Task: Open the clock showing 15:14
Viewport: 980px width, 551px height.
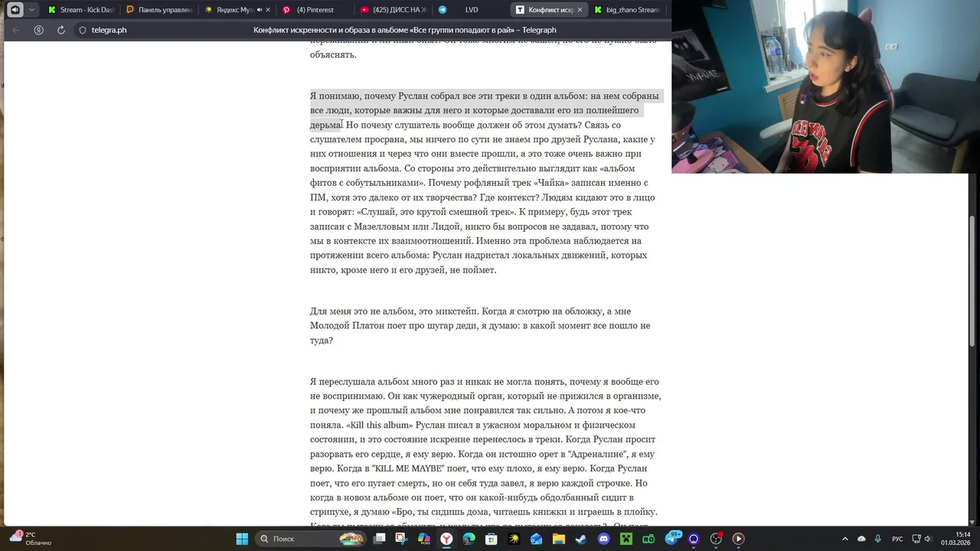Action: [x=957, y=539]
